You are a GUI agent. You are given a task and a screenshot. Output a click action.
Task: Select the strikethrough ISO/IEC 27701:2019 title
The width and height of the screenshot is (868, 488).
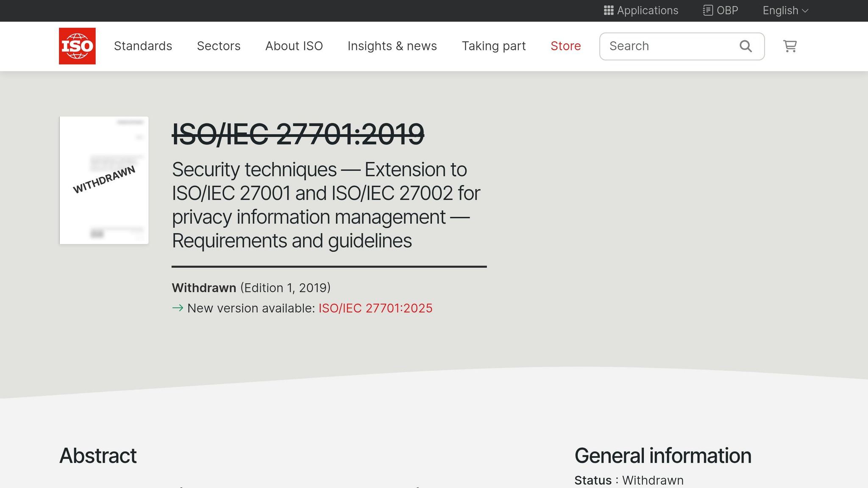[x=297, y=135]
